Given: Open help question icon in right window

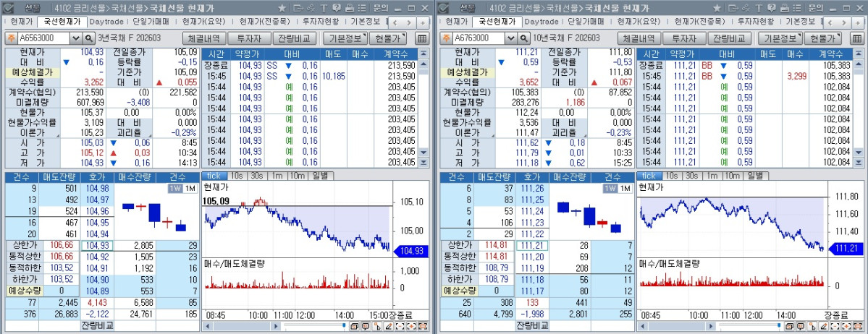Looking at the screenshot, I should pyautogui.click(x=772, y=8).
